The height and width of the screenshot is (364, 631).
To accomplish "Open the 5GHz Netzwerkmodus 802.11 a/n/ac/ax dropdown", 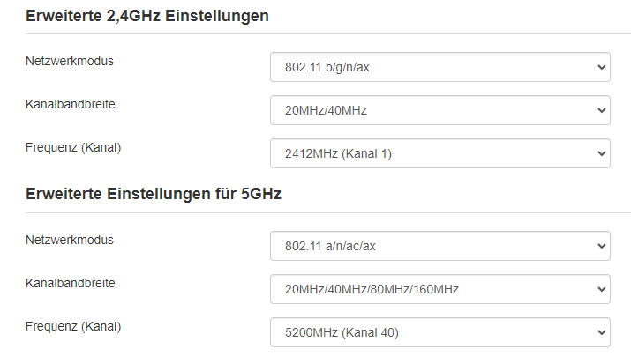I will click(x=439, y=245).
